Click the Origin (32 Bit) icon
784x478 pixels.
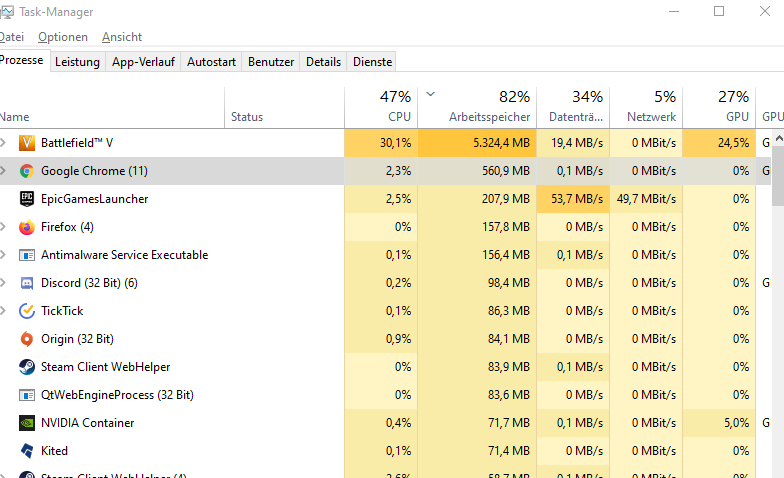click(26, 339)
